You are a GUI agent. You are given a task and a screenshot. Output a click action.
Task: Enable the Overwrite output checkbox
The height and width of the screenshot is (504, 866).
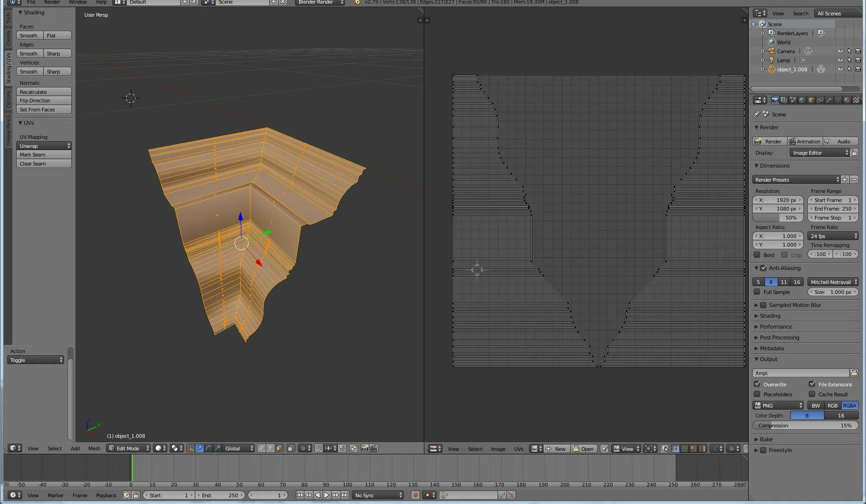[x=758, y=384]
